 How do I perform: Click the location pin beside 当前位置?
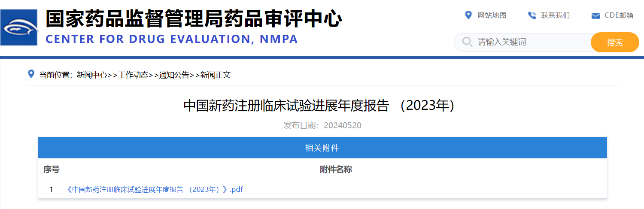[31, 74]
